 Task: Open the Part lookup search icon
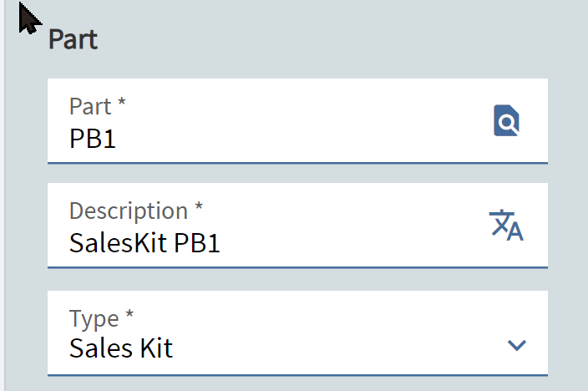click(506, 120)
